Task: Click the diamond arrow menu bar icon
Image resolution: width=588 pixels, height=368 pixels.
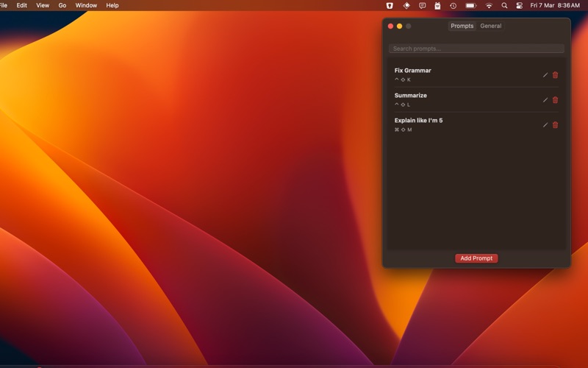Action: point(406,5)
